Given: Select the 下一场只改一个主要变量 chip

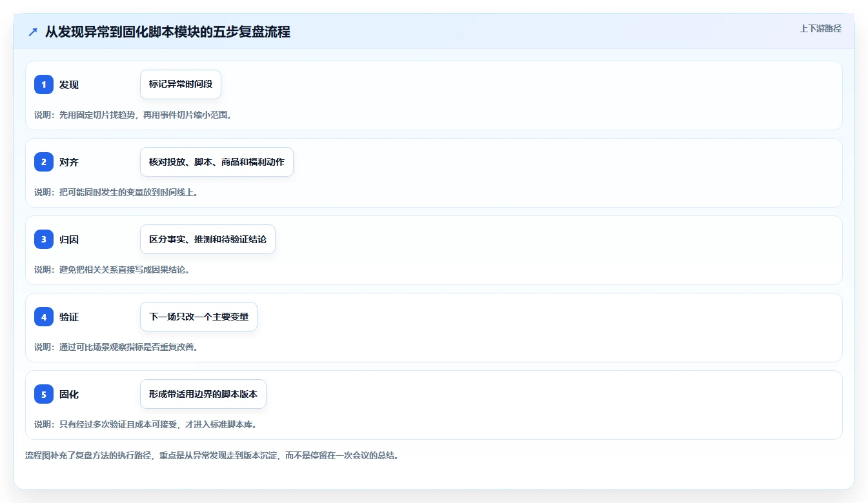Looking at the screenshot, I should (x=199, y=317).
